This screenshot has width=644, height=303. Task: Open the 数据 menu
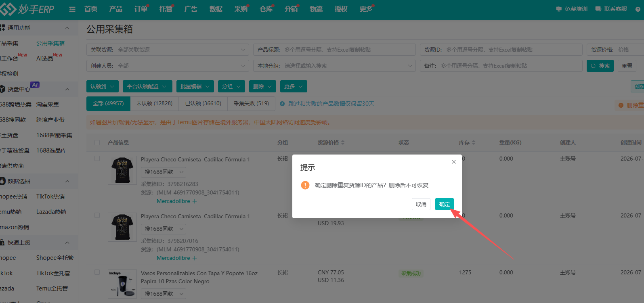(x=216, y=9)
